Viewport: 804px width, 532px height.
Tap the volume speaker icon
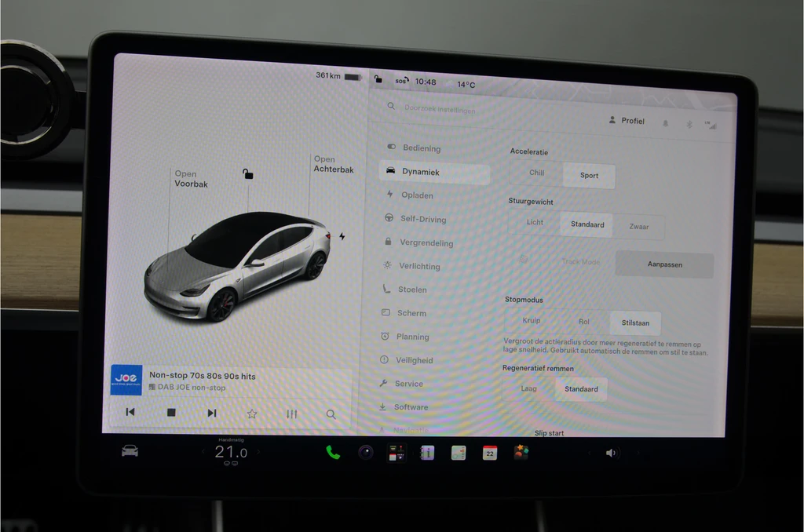[611, 453]
